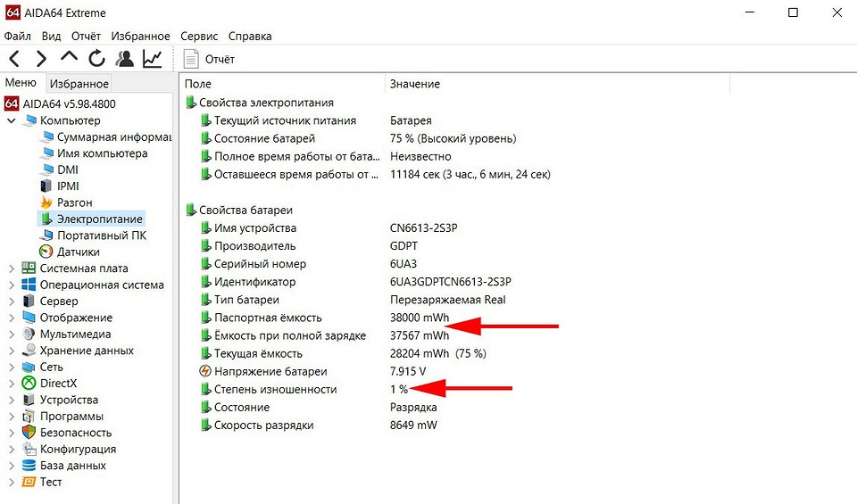Screen dimensions: 857x504
Task: Click the Отчёт report button
Action: pos(210,59)
